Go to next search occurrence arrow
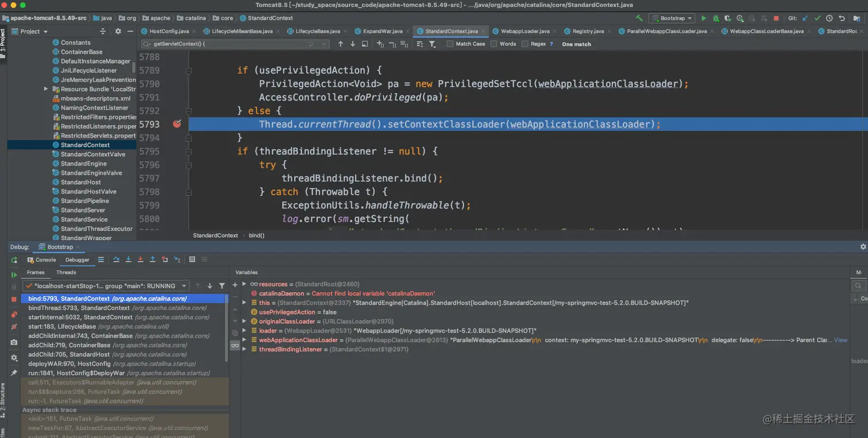The image size is (868, 438). pos(352,44)
